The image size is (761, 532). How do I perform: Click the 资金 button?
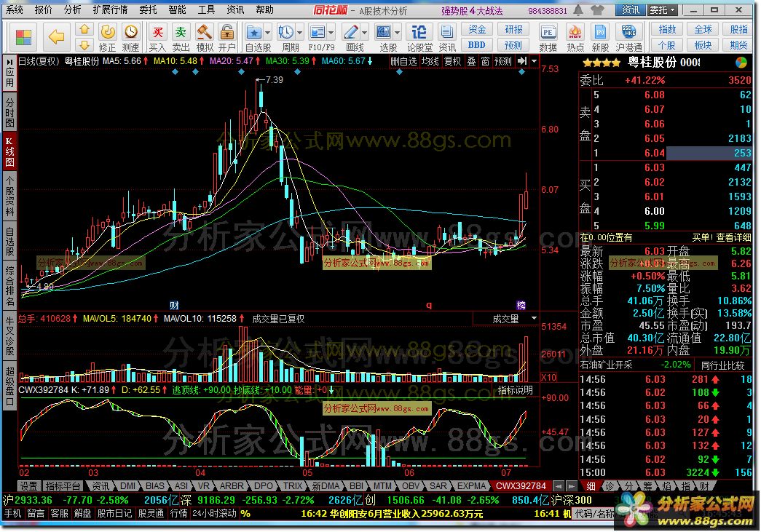[476, 30]
